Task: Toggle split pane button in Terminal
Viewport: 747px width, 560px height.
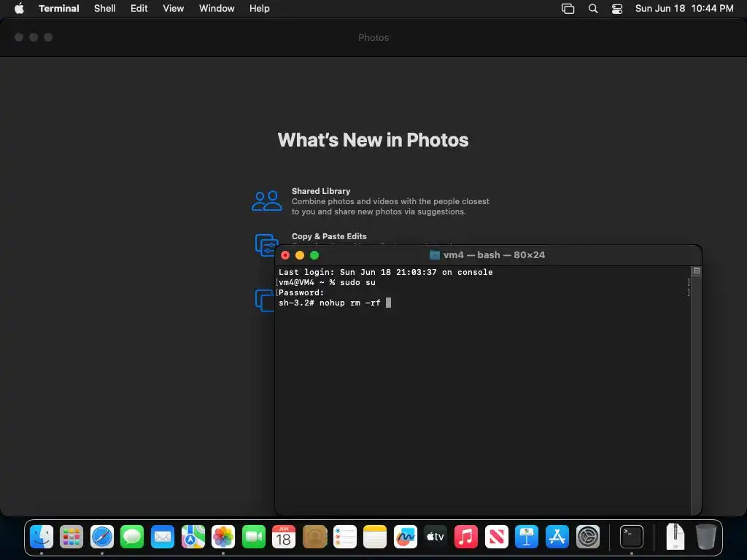Action: (x=697, y=271)
